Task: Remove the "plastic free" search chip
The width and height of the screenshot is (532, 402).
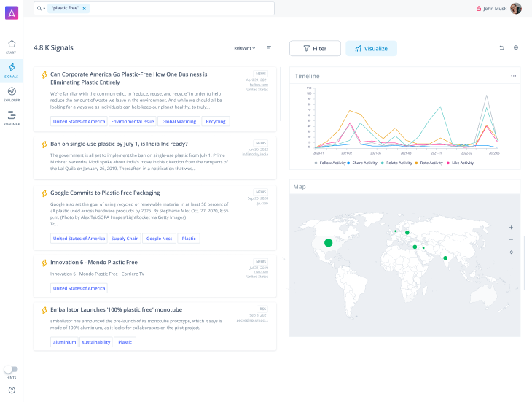Action: tap(85, 8)
